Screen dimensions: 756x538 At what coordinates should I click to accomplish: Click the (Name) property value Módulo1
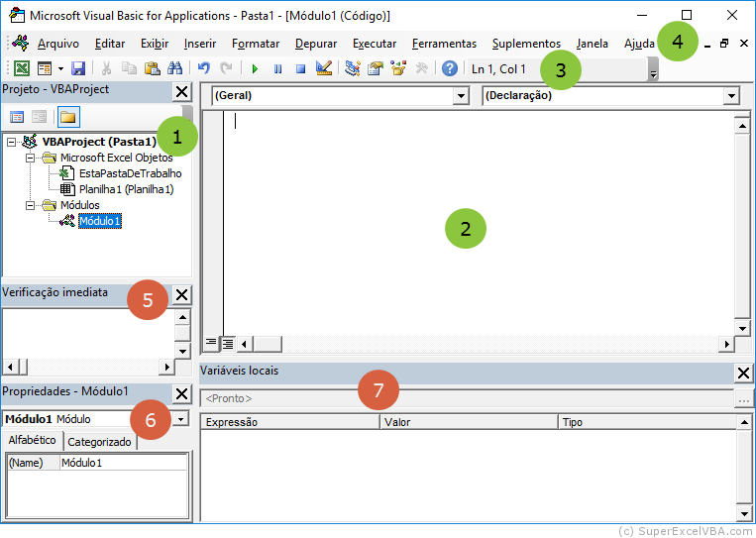[x=124, y=463]
